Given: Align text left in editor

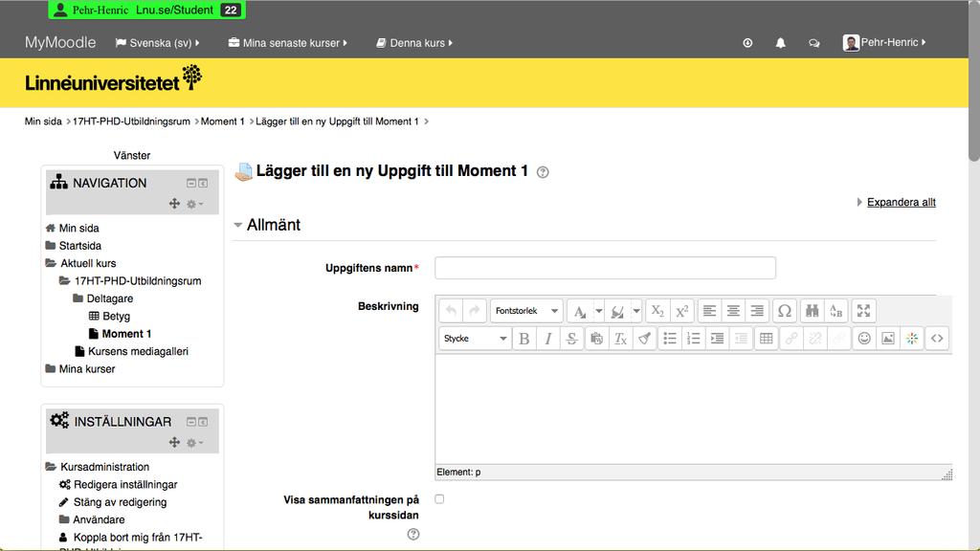Looking at the screenshot, I should click(709, 311).
